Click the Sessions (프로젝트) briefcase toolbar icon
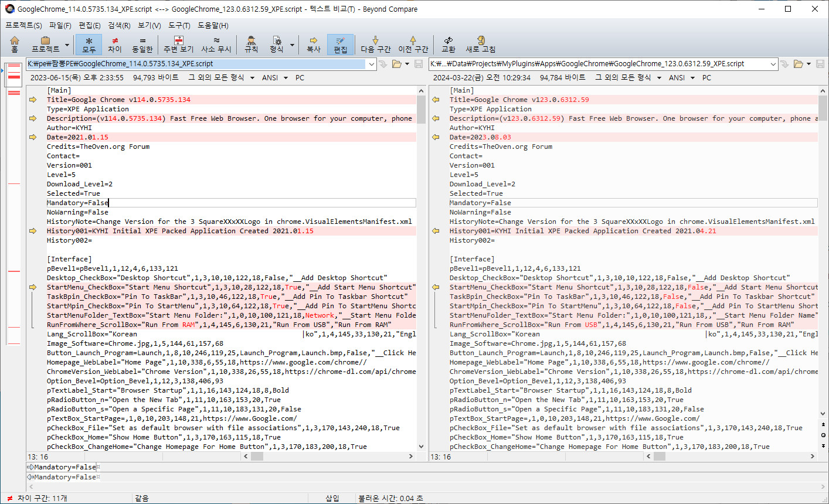This screenshot has width=829, height=504. pos(45,44)
